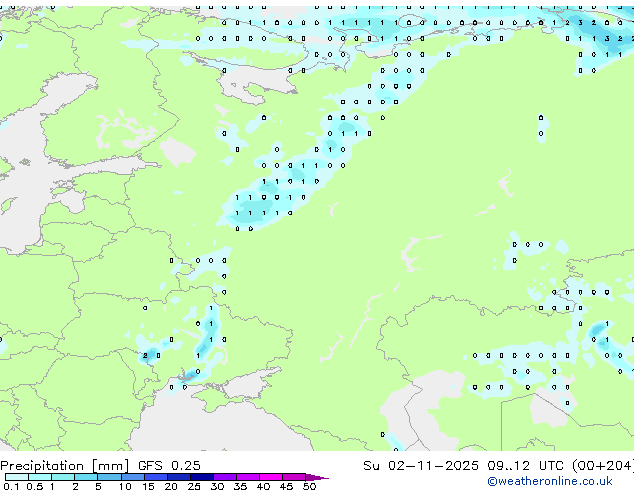Image resolution: width=634 pixels, height=490 pixels.
Task: Click the '10' legend label
Action: (x=125, y=486)
